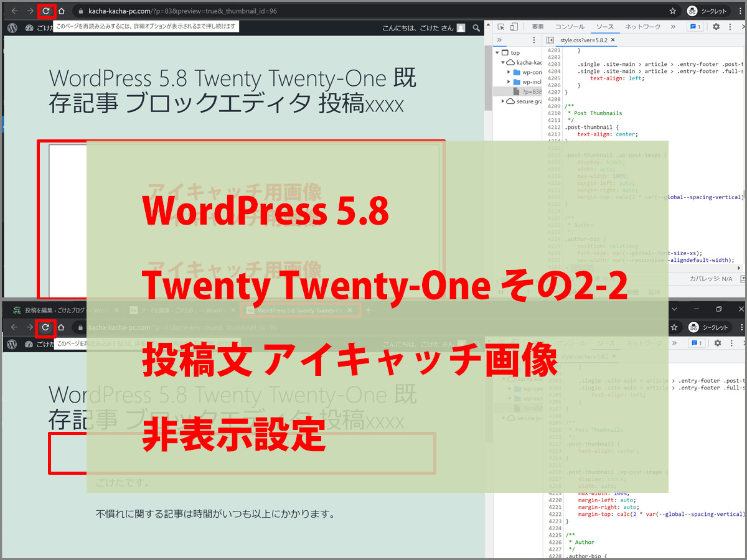Close the WordPress 5.8 Twenty Twenty-O browser tab
Viewport: 747px width, 560px height.
(x=350, y=310)
